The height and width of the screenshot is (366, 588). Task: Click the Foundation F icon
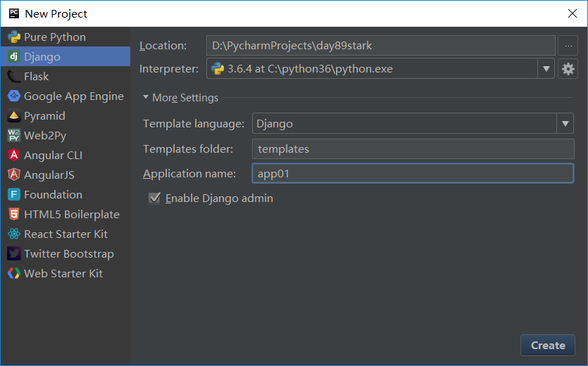(x=14, y=194)
